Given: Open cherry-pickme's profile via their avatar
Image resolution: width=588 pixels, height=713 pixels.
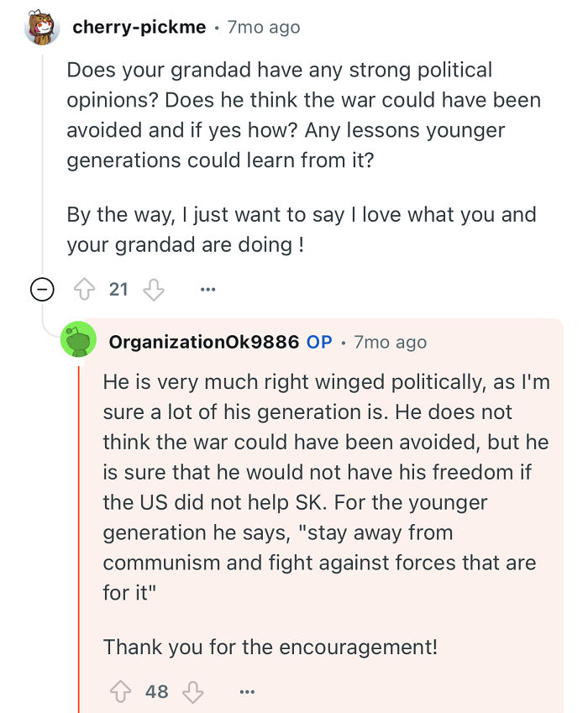Looking at the screenshot, I should pyautogui.click(x=41, y=26).
